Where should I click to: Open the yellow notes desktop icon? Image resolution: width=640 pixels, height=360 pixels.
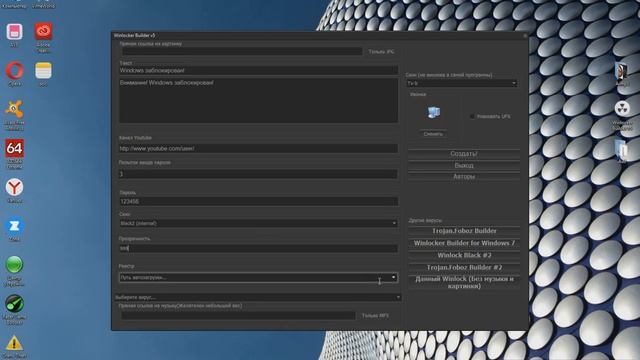(43, 71)
